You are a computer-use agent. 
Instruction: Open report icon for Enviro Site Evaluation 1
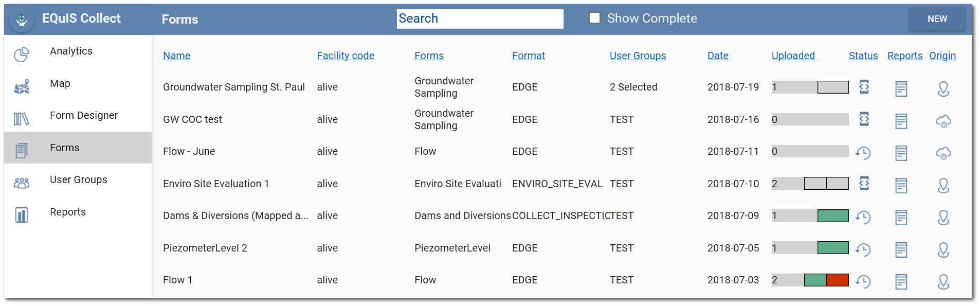click(901, 186)
